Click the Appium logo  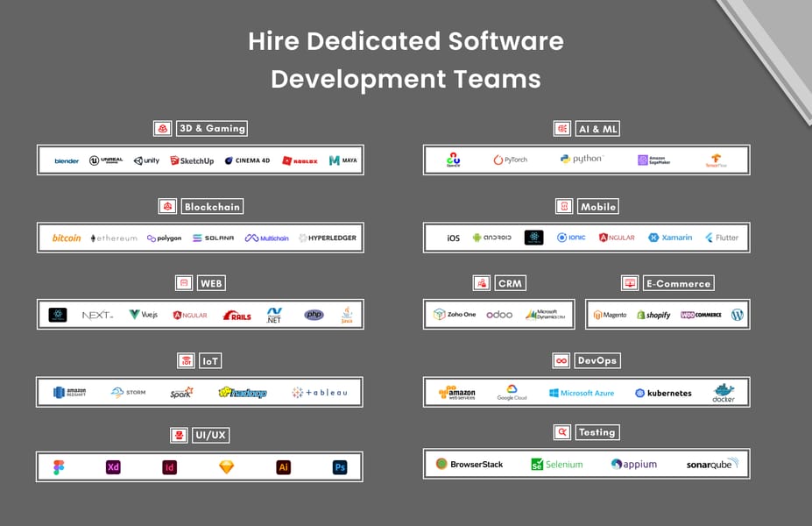pyautogui.click(x=634, y=465)
